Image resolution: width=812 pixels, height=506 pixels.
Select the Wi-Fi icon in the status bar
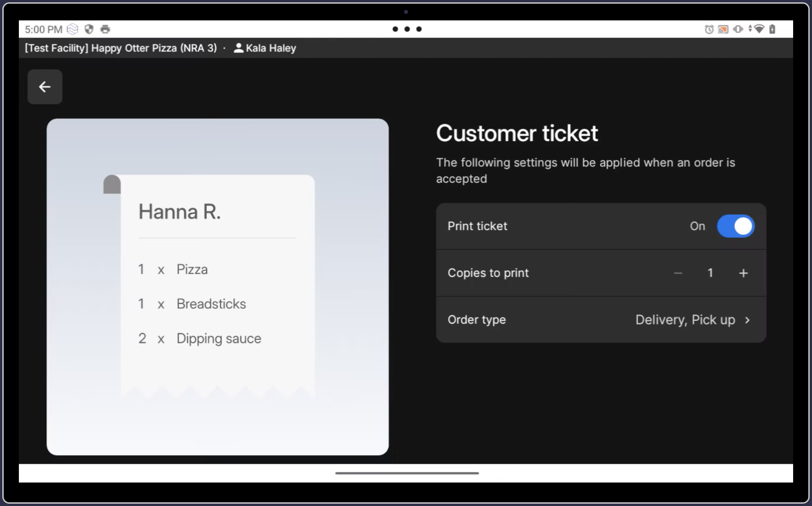pyautogui.click(x=759, y=29)
